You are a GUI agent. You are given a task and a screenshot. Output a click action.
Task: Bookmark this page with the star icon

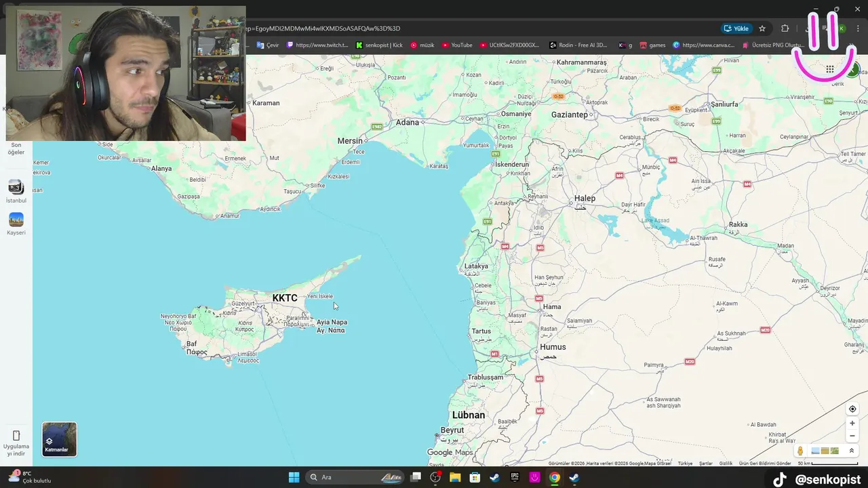[762, 28]
